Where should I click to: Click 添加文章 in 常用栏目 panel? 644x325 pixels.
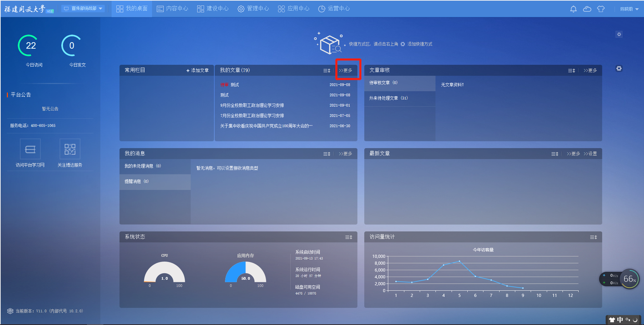198,70
